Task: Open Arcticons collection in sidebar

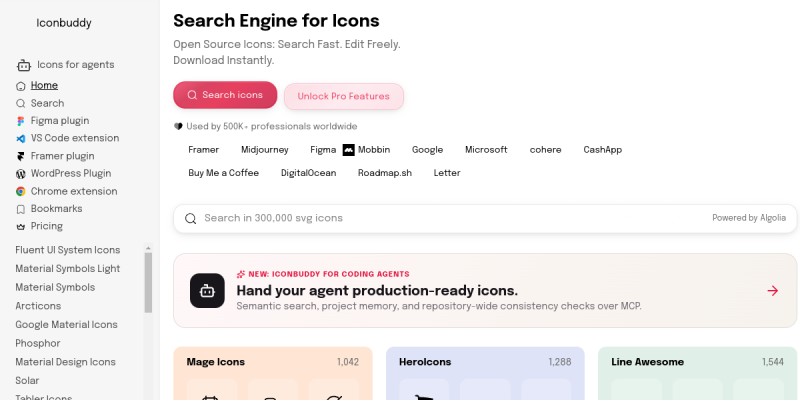Action: [x=38, y=306]
